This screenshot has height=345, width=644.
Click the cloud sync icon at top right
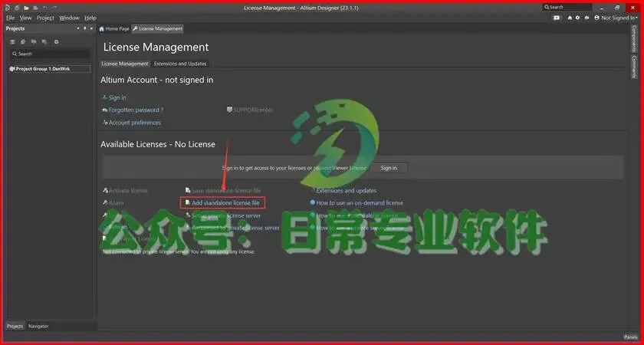[586, 18]
